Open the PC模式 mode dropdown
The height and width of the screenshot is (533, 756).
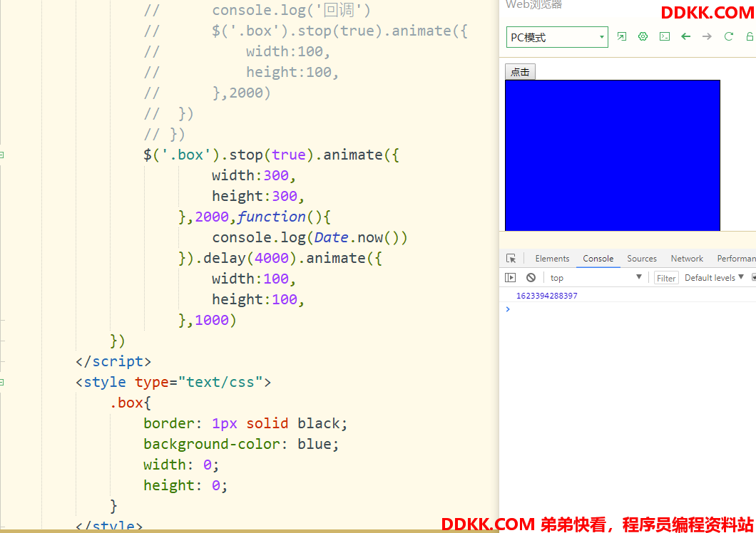557,37
